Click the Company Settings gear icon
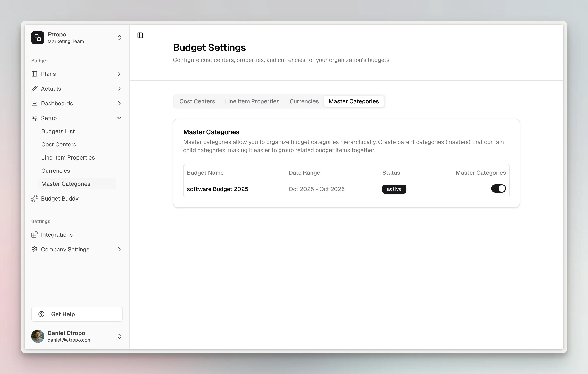Viewport: 588px width, 374px height. point(34,249)
